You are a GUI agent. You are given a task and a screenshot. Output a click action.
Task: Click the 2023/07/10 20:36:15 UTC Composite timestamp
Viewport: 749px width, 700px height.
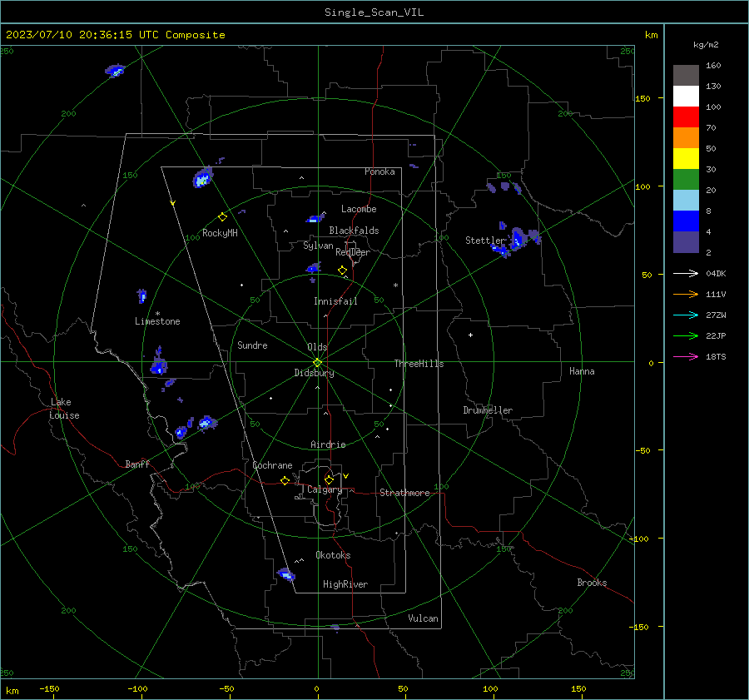click(115, 35)
